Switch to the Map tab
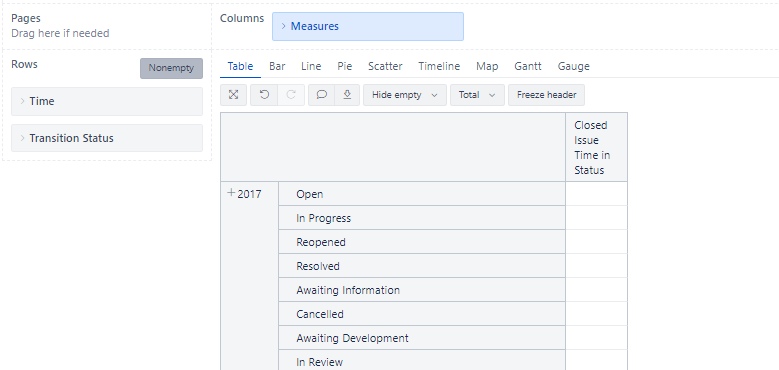Image resolution: width=779 pixels, height=370 pixels. pos(487,67)
